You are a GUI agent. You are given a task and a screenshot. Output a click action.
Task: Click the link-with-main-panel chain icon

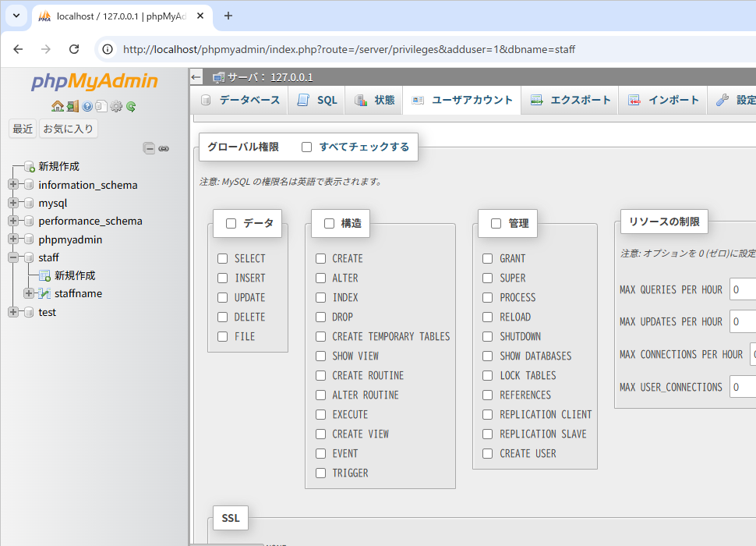coord(164,148)
